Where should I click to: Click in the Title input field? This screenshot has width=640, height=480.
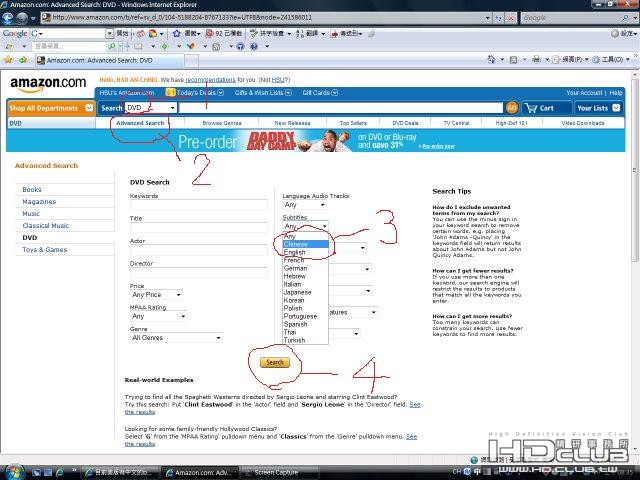(x=198, y=227)
